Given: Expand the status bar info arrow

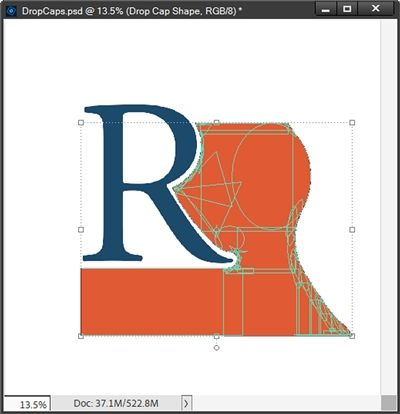Looking at the screenshot, I should pos(186,404).
